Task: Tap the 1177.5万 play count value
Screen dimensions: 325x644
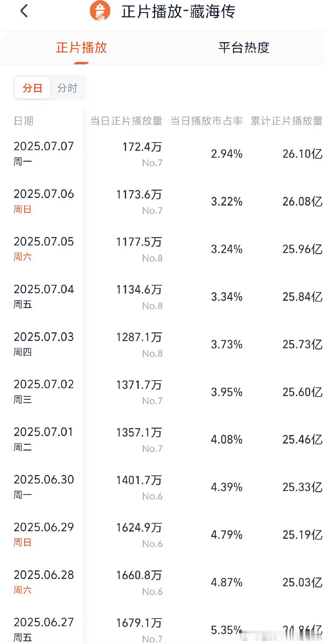Action: [139, 242]
